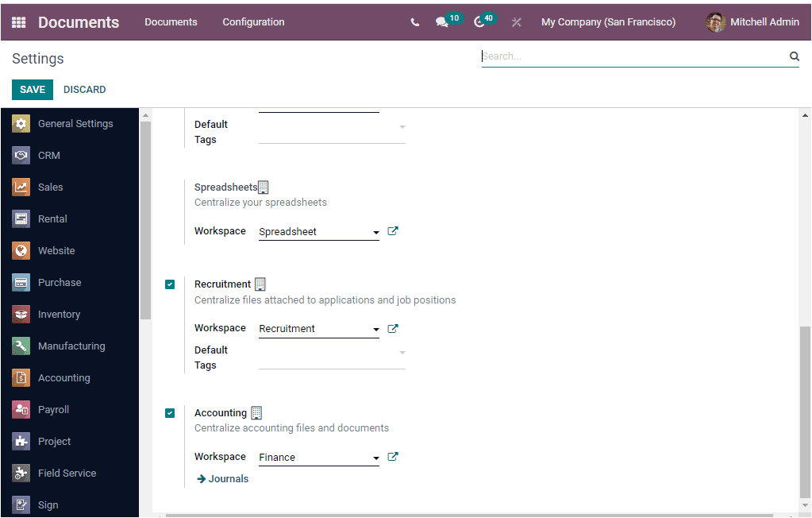Screen dimensions: 812x518
Task: Switch to the Configuration menu
Action: pos(253,22)
